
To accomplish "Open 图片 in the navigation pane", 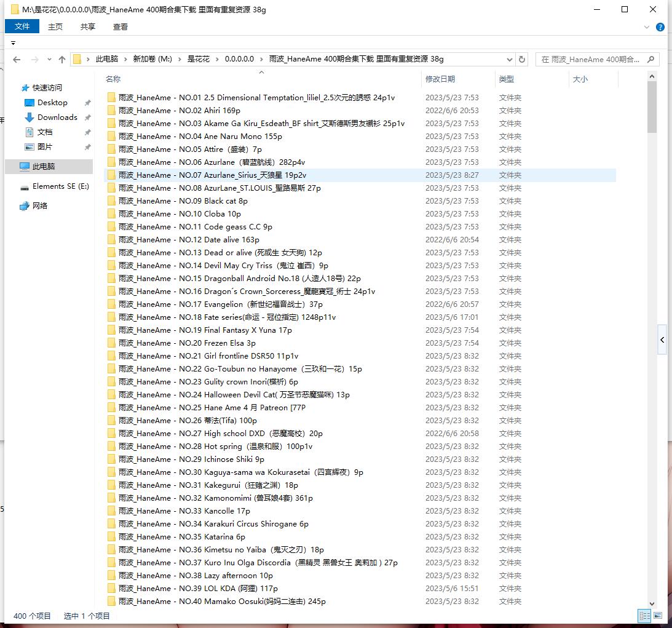I will coord(44,146).
